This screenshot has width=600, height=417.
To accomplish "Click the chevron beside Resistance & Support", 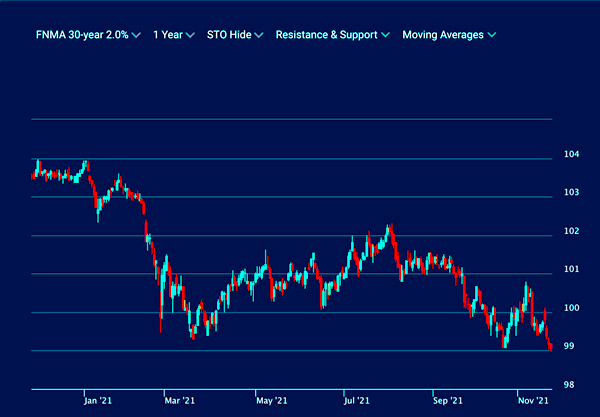I will [386, 35].
